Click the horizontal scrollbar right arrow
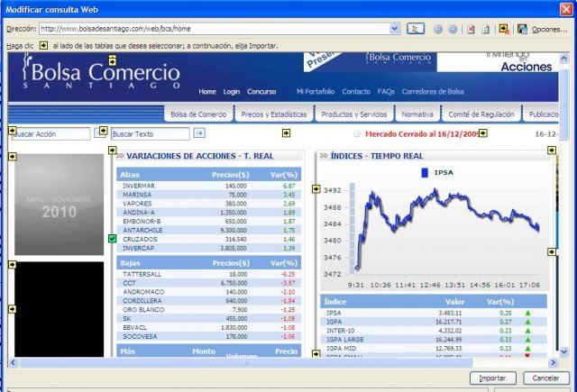 (553, 362)
